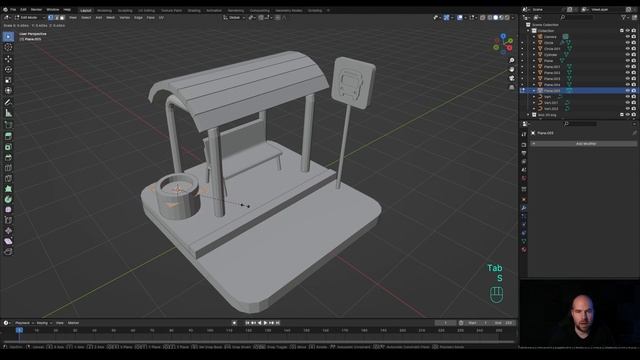This screenshot has height=360, width=640.
Task: Select the Extrude Region tool
Action: [x=8, y=136]
